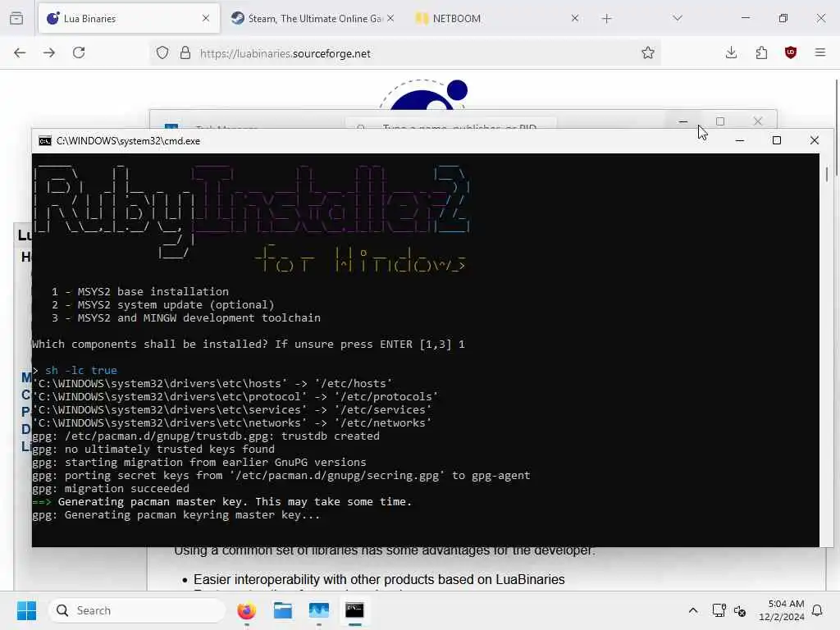840x630 pixels.
Task: Close the Task Manager window behind
Action: coord(757,121)
